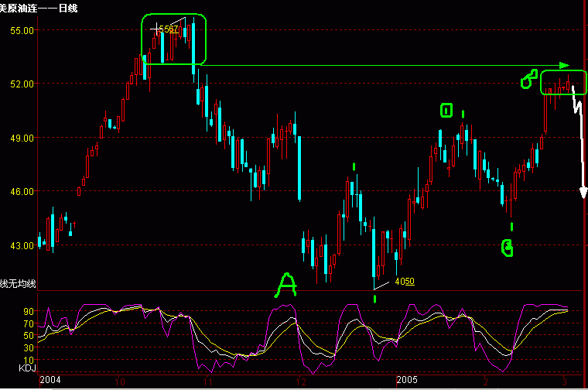Click the chart title 美原油连——日线
The image size is (588, 390).
[x=38, y=8]
